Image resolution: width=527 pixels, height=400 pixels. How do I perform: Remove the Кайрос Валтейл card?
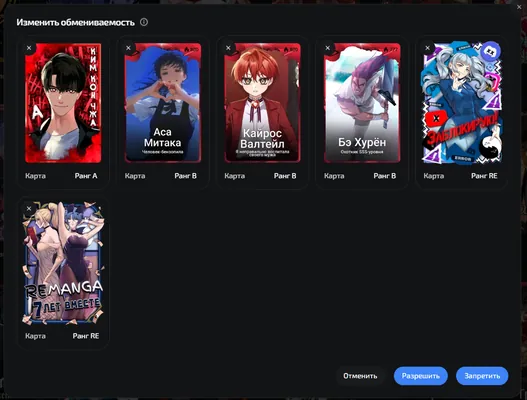[228, 48]
